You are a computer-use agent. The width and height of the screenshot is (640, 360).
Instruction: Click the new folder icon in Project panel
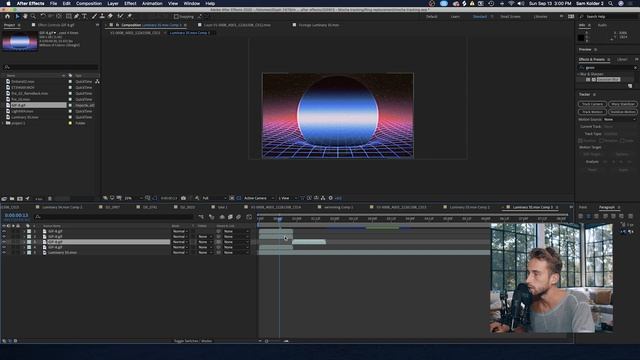[x=12, y=198]
